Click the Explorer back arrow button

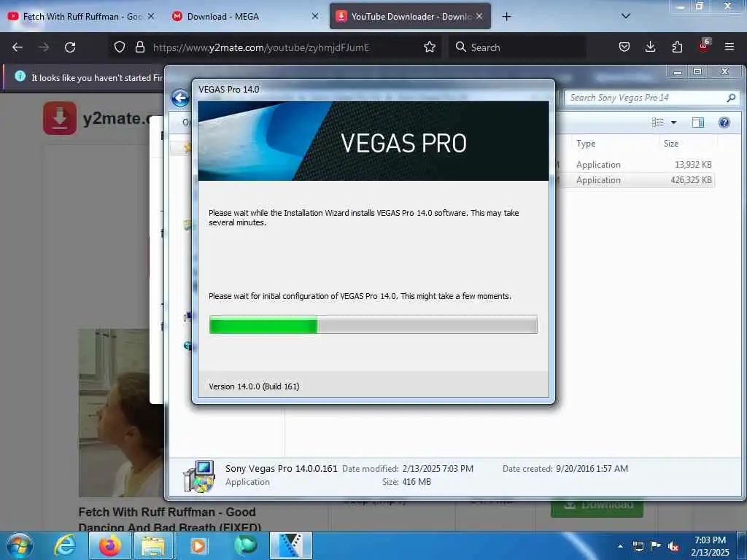[x=180, y=98]
